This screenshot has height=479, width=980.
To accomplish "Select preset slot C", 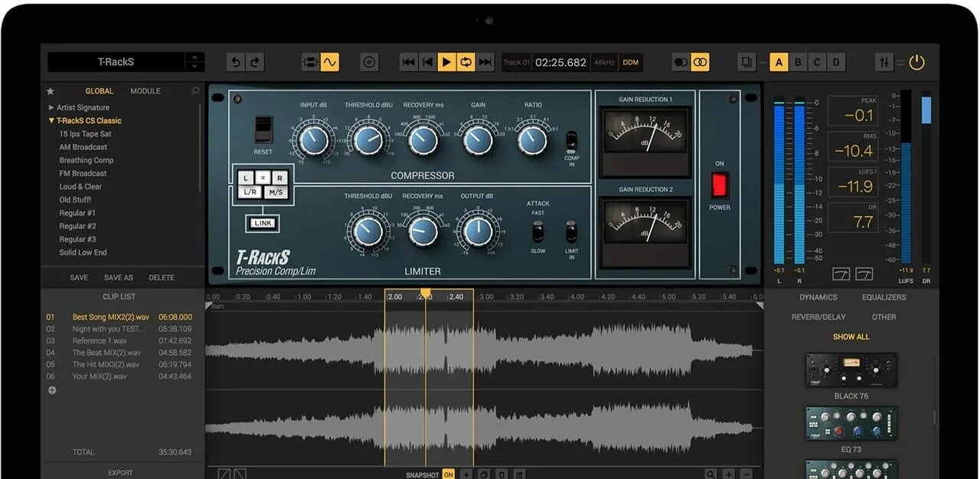I will (x=817, y=62).
